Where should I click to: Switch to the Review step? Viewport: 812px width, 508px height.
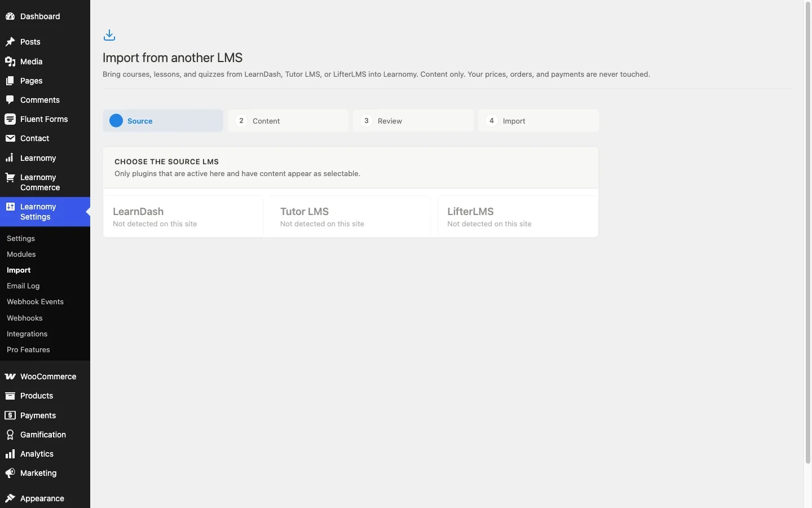pyautogui.click(x=413, y=121)
